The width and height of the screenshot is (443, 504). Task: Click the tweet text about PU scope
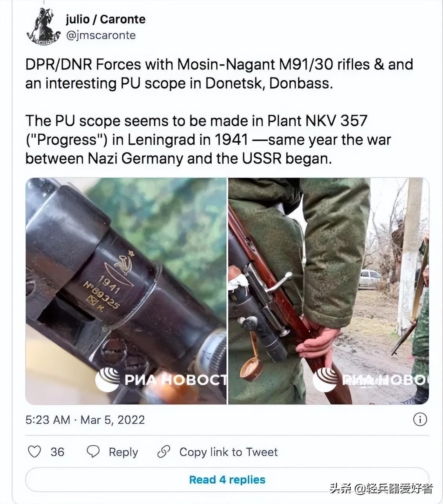pos(208,140)
